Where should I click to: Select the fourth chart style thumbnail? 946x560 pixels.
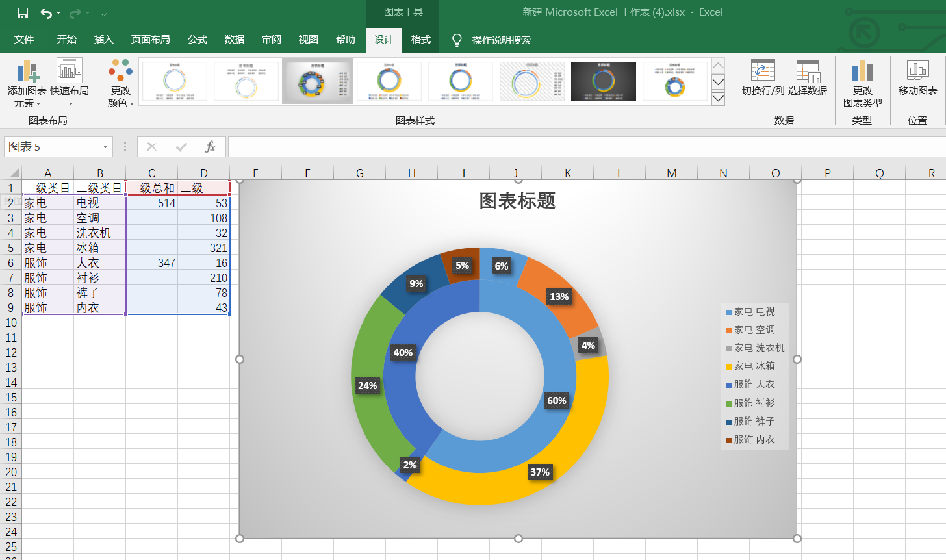389,81
